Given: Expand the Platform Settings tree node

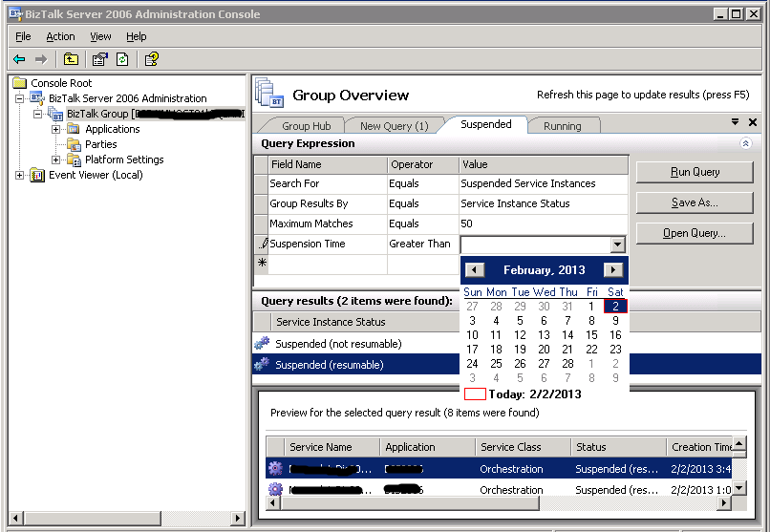Looking at the screenshot, I should tap(56, 160).
